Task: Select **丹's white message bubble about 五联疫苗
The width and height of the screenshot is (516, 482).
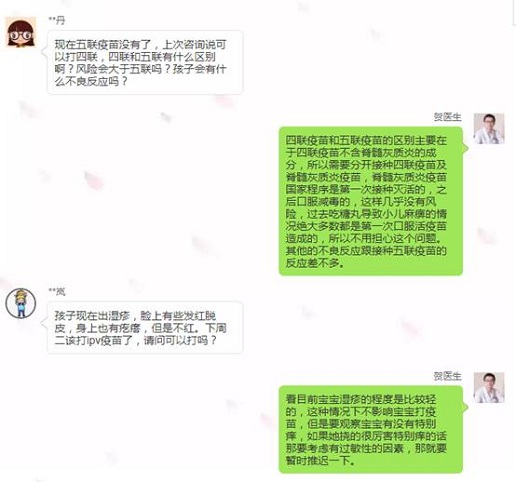Action: pos(145,63)
